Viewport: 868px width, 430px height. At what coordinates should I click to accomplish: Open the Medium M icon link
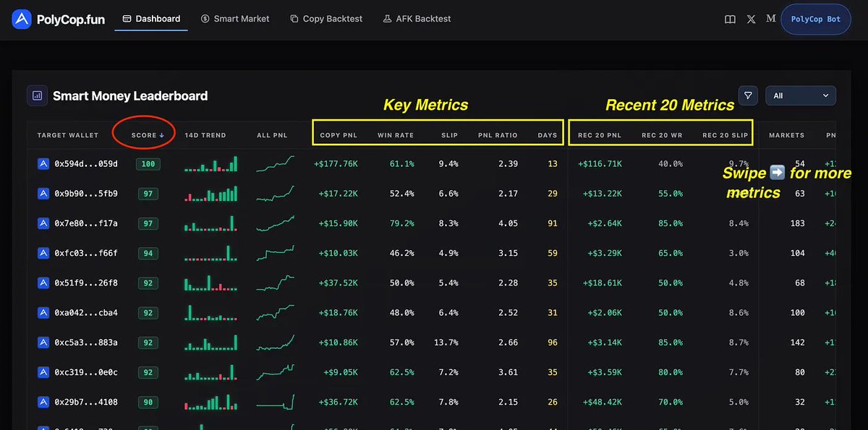tap(770, 20)
